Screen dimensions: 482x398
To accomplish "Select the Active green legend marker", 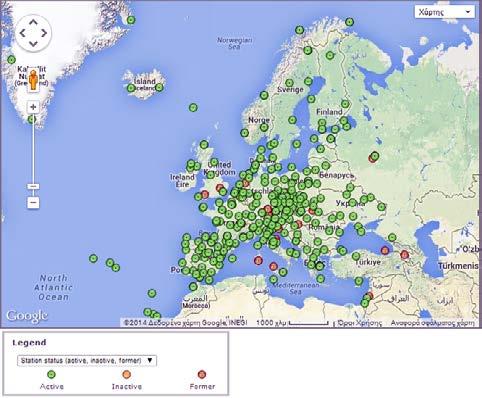I will coord(51,374).
